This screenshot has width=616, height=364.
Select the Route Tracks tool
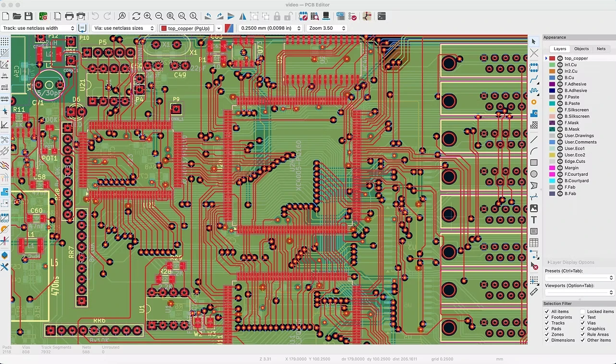(534, 79)
